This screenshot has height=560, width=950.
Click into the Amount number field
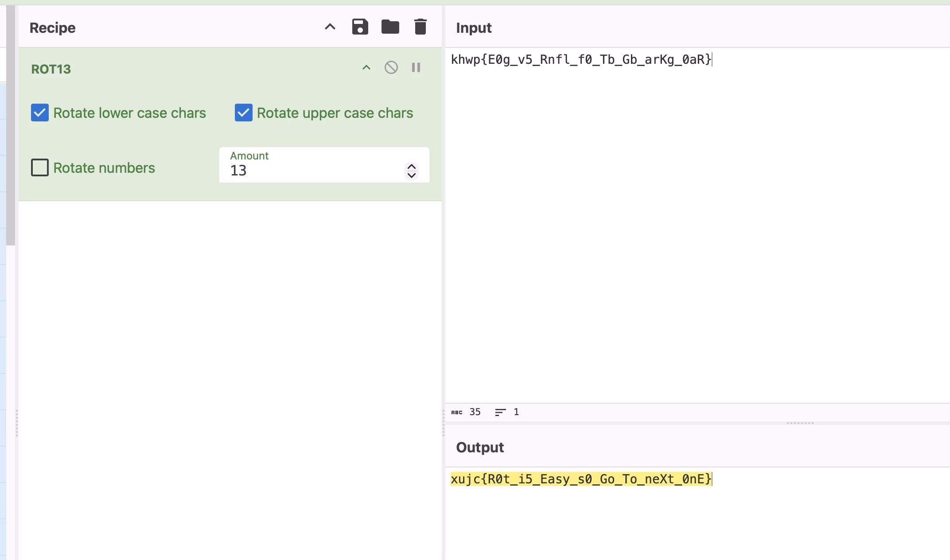click(x=310, y=171)
